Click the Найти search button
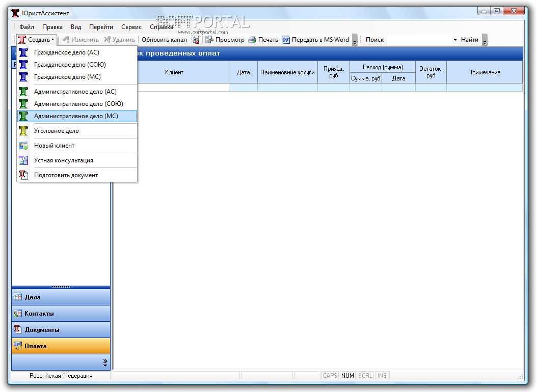This screenshot has height=392, width=537. click(x=470, y=40)
